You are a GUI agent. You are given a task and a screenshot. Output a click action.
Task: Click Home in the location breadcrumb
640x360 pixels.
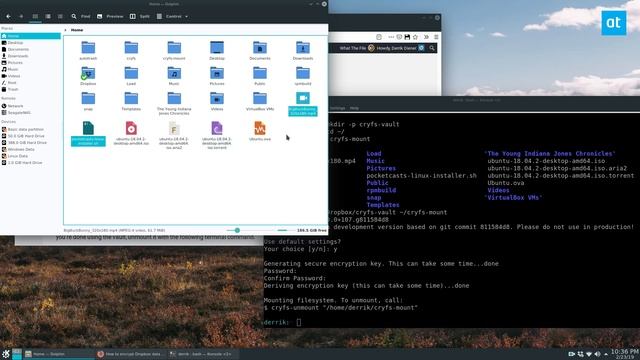pos(77,30)
